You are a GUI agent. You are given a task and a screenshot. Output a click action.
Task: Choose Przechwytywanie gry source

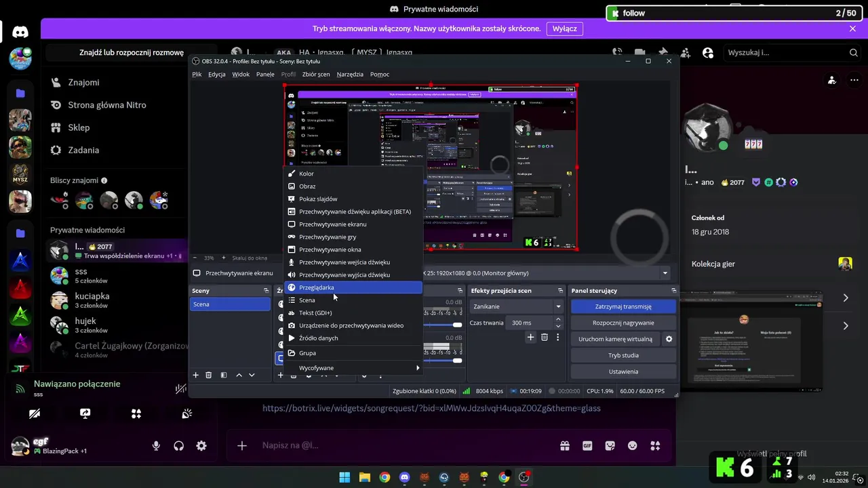(x=353, y=237)
